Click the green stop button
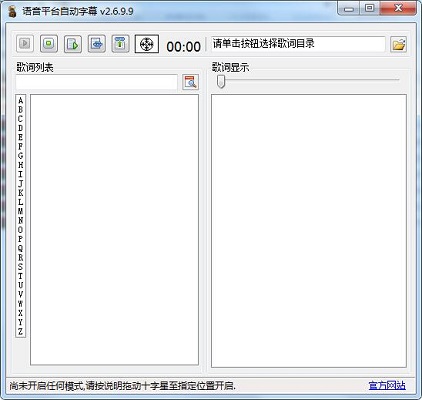The height and width of the screenshot is (400, 422). tap(49, 44)
